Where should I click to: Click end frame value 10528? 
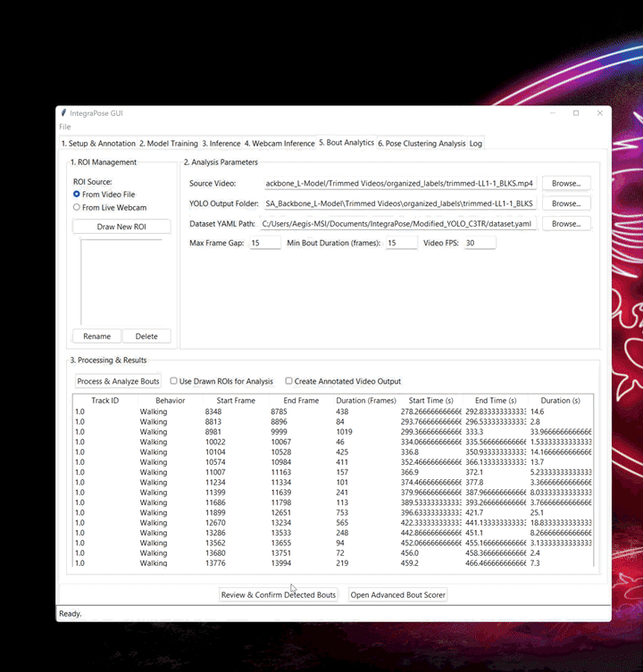[x=281, y=452]
